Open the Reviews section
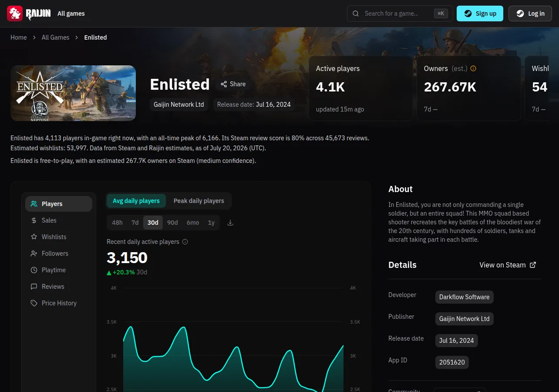The height and width of the screenshot is (392, 559). 59,287
